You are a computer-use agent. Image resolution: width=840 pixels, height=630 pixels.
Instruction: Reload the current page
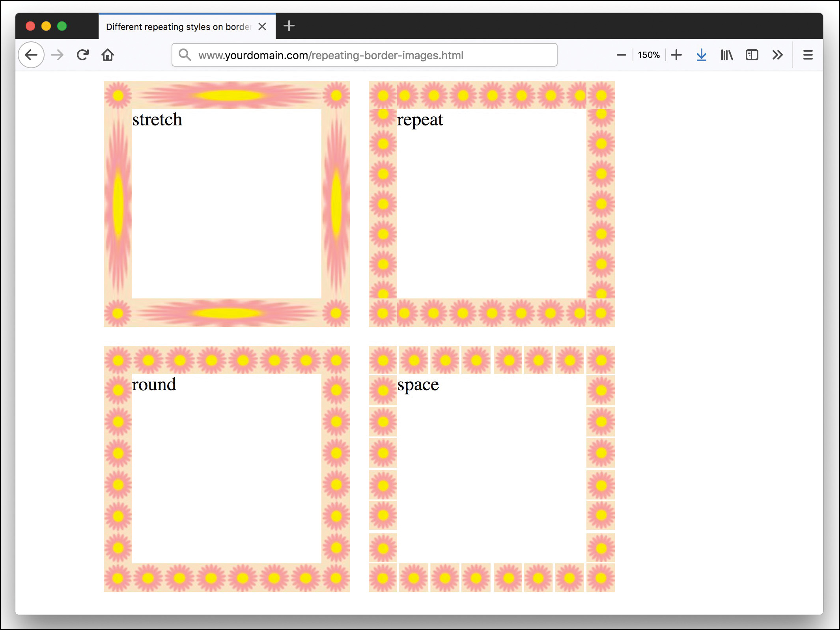pyautogui.click(x=82, y=55)
